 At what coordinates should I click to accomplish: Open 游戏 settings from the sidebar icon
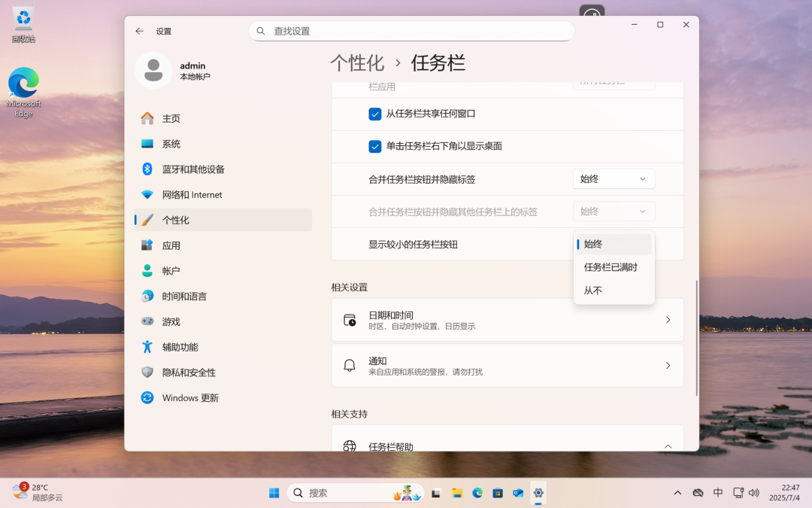pos(147,321)
